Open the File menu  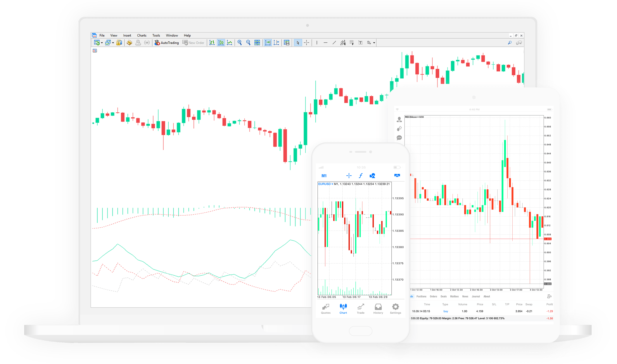[x=102, y=36]
